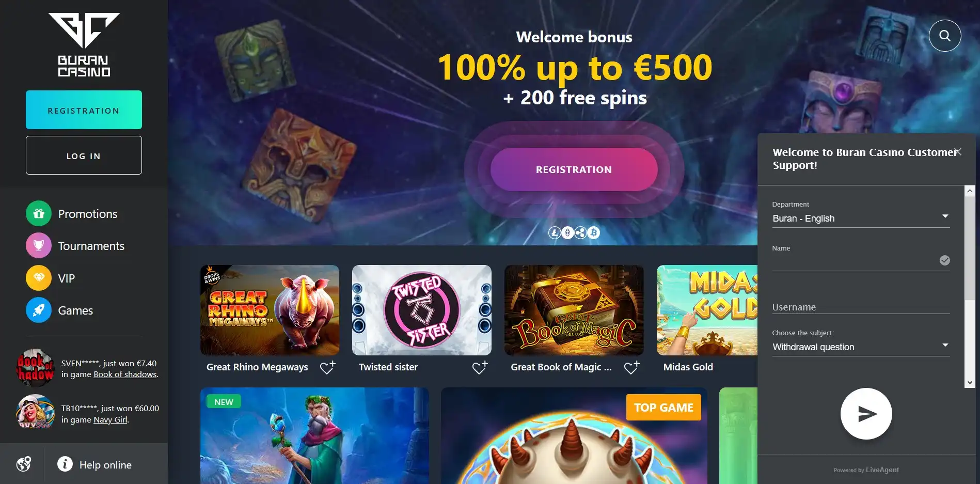
Task: Add Great Rhino Megaways to favorites
Action: click(x=328, y=367)
